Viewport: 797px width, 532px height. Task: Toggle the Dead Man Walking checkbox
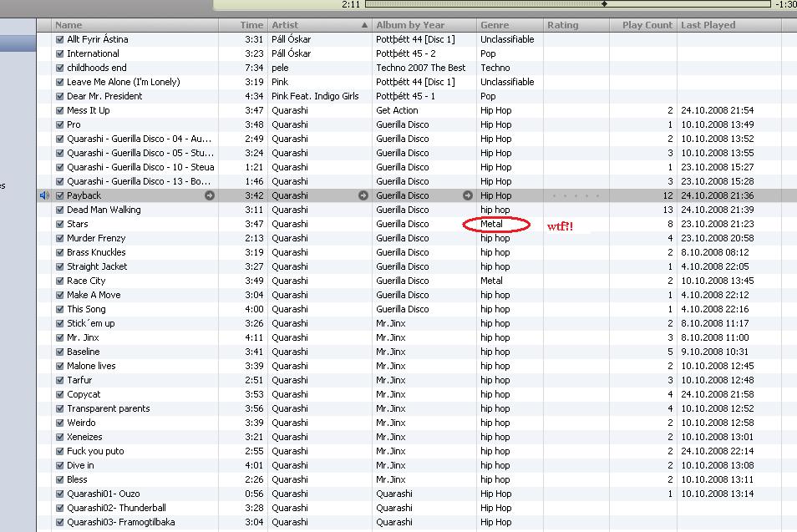(59, 210)
